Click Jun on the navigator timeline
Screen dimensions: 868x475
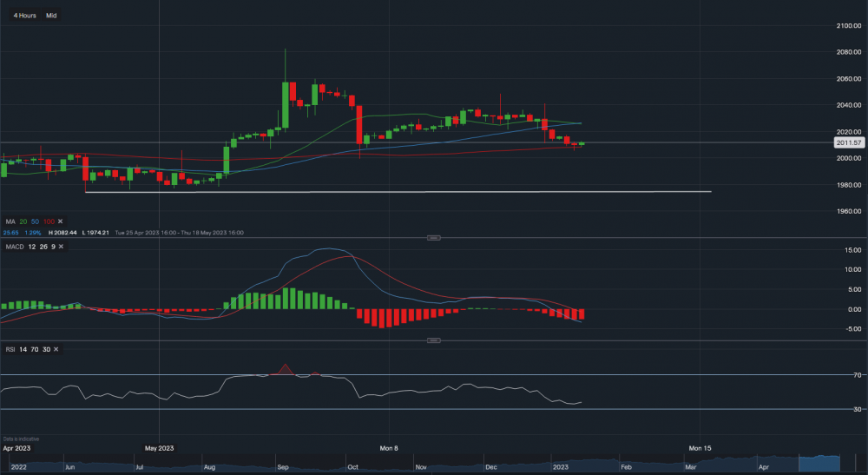[x=69, y=467]
